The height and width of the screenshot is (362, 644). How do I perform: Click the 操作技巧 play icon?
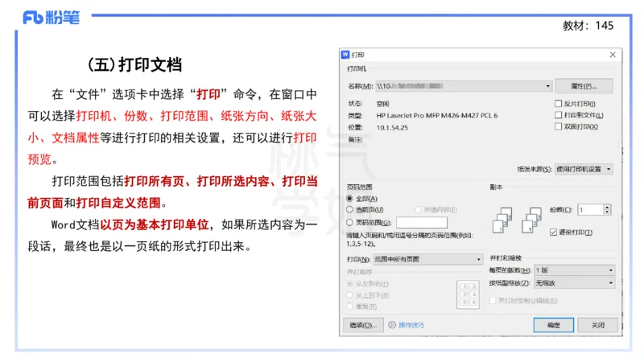(x=392, y=325)
